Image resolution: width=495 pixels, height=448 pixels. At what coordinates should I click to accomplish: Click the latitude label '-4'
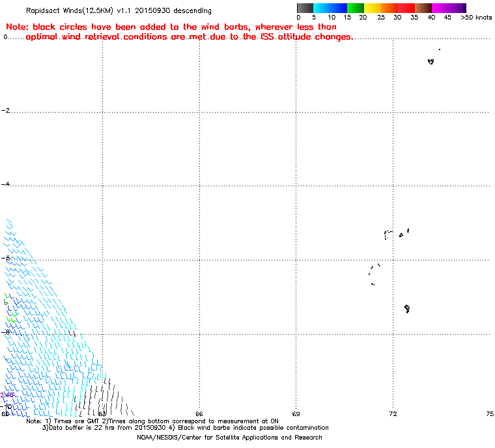[x=5, y=184]
